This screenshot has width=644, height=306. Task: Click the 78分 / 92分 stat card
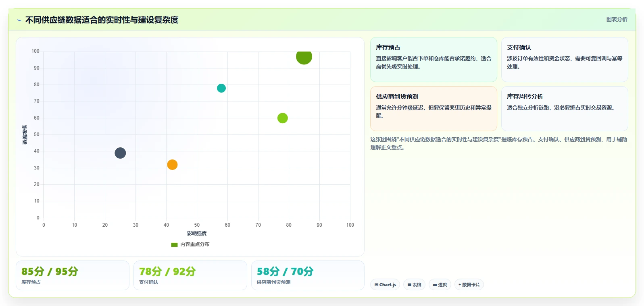pos(190,275)
